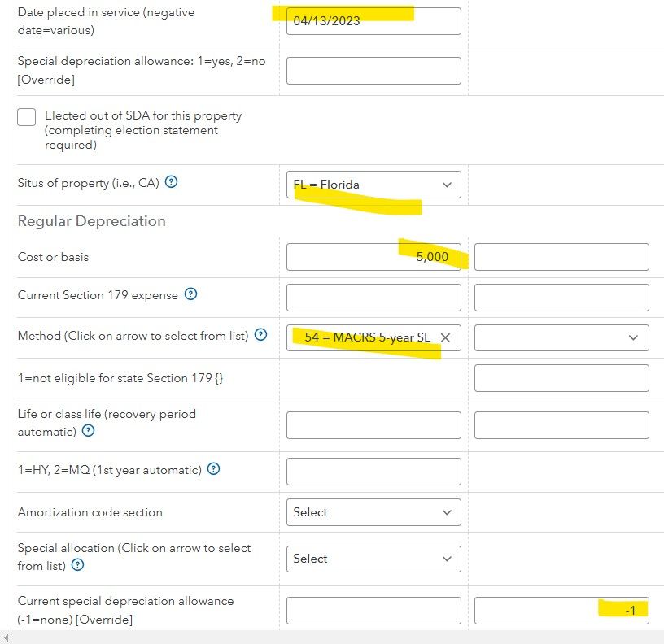Click help icon next to Method label
664x644 pixels.
pyautogui.click(x=260, y=335)
